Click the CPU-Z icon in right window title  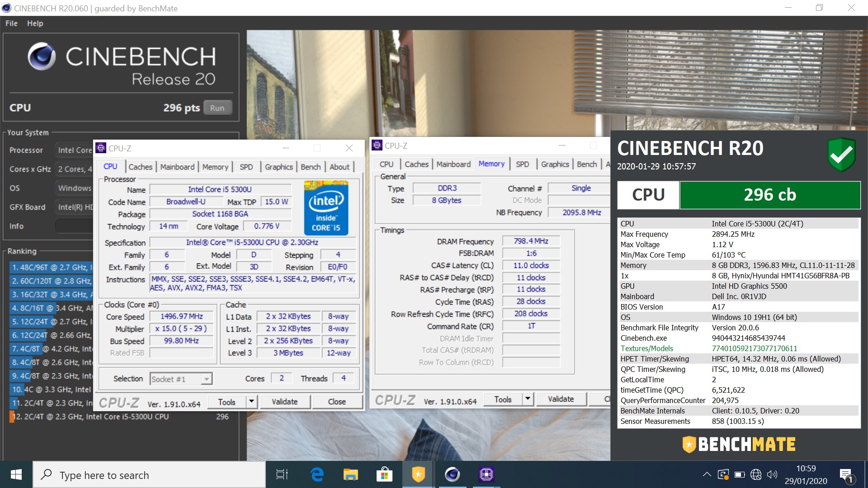coord(377,145)
